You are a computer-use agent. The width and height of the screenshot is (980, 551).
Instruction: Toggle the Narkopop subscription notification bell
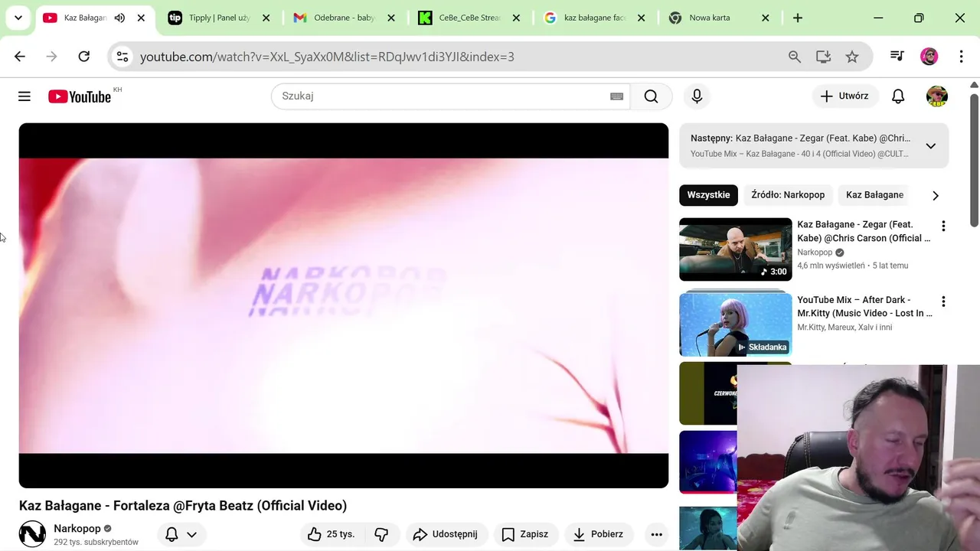[x=181, y=534]
